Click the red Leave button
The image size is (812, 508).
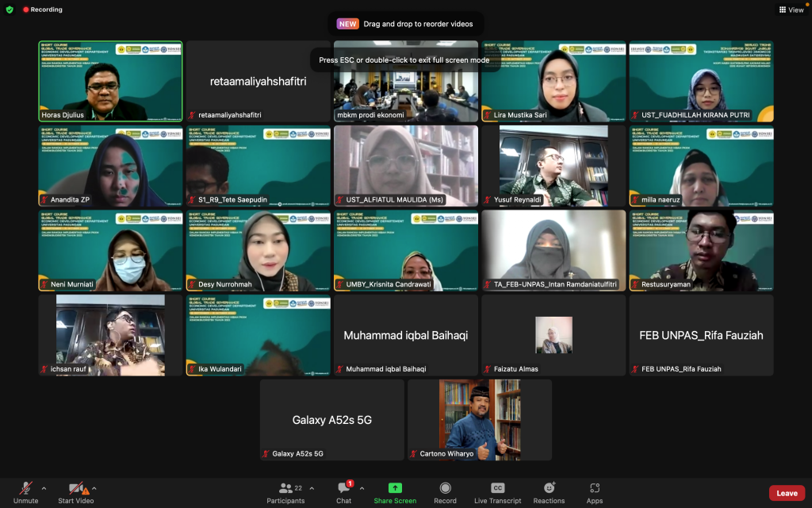click(787, 493)
